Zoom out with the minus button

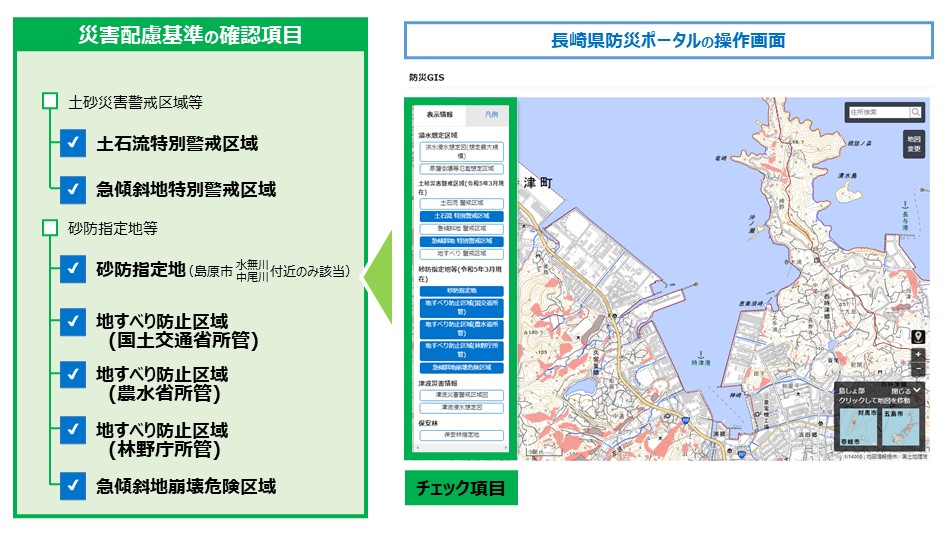click(x=918, y=367)
